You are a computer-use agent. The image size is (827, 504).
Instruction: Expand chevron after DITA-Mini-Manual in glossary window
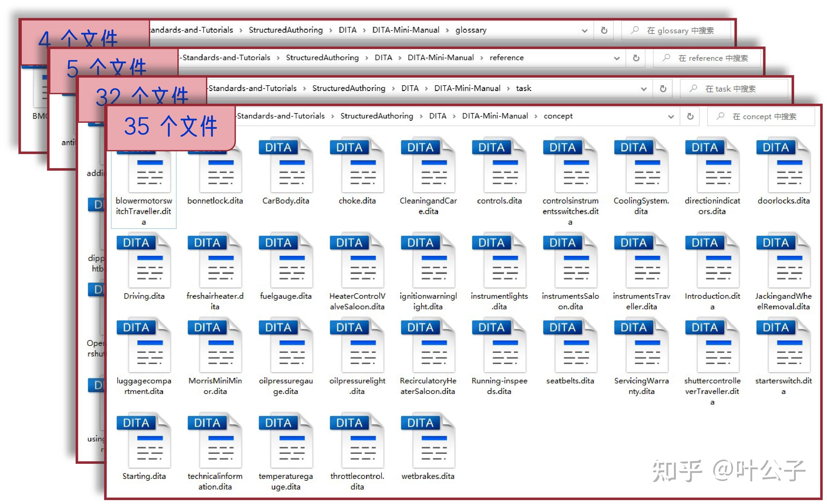[447, 31]
